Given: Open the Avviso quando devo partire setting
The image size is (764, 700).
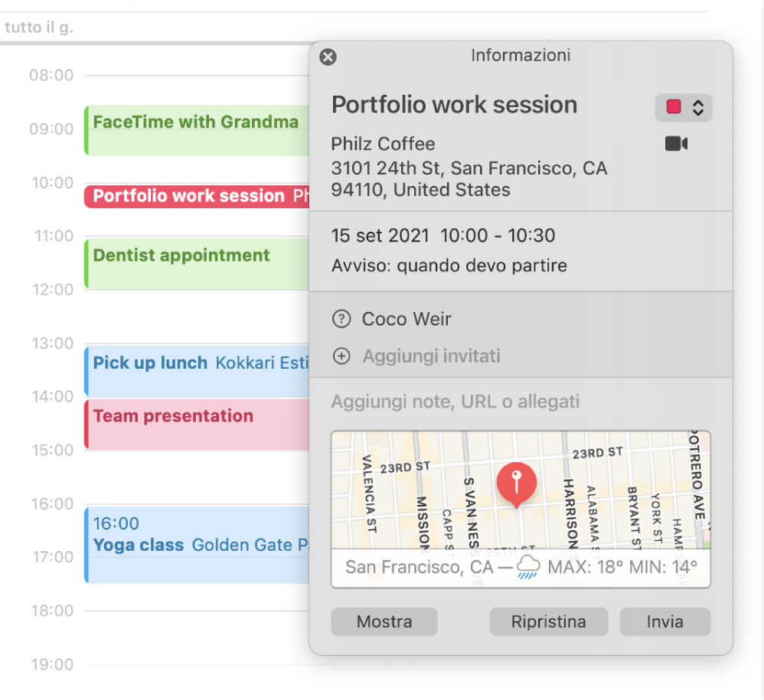Looking at the screenshot, I should [449, 265].
